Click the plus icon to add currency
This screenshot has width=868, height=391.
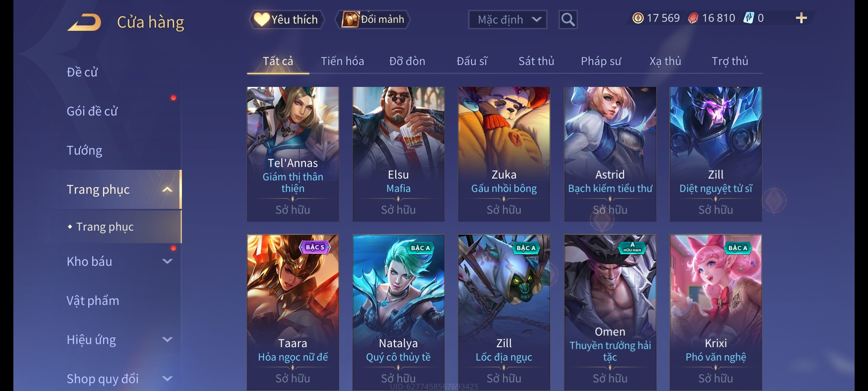coord(801,18)
